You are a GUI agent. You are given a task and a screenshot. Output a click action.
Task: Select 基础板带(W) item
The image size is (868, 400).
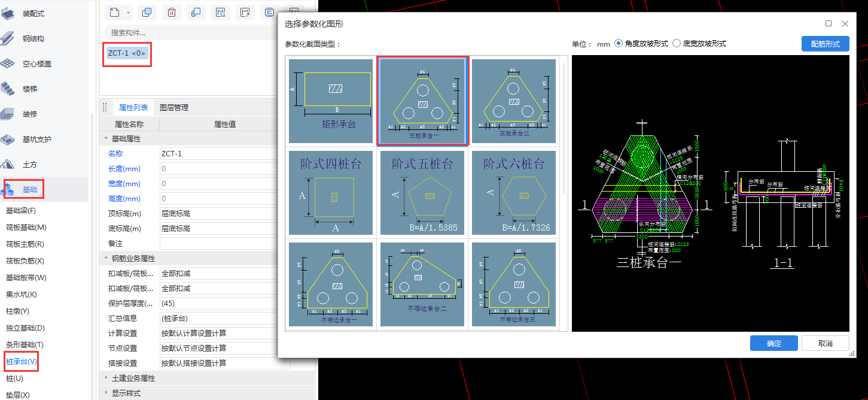click(x=26, y=278)
